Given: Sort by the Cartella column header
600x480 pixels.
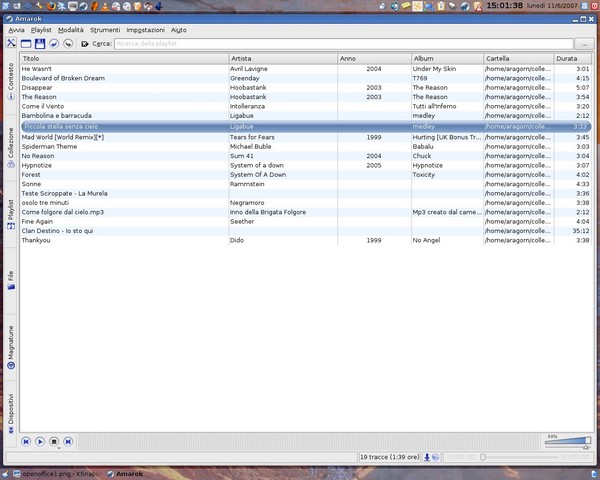Looking at the screenshot, I should [x=518, y=59].
